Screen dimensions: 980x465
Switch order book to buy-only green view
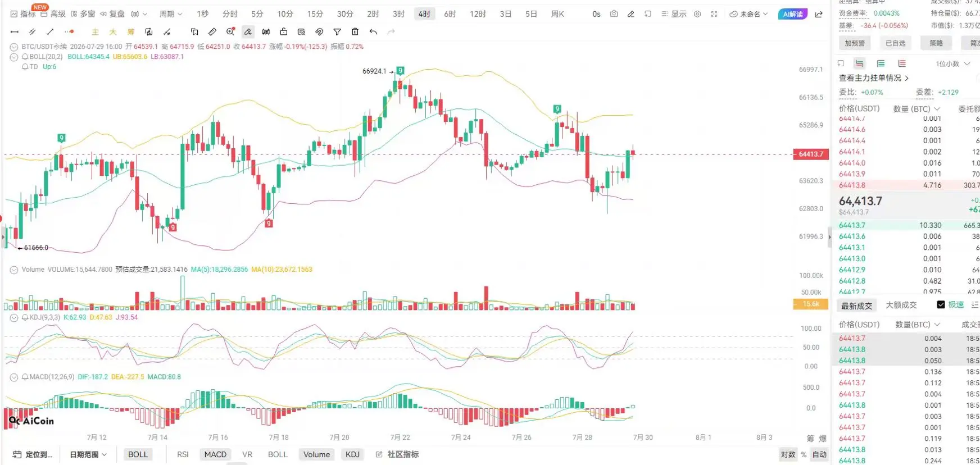881,63
